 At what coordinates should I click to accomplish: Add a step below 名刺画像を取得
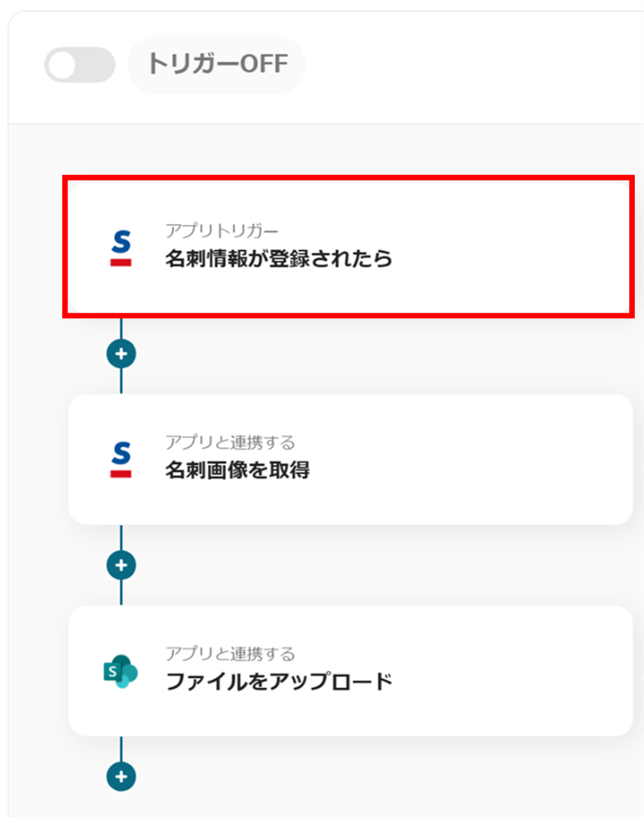(x=121, y=565)
